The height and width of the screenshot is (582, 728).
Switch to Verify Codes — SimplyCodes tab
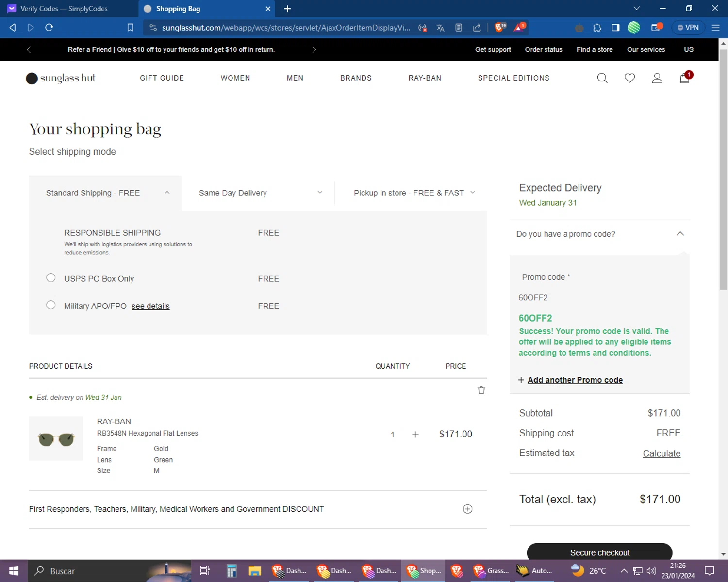[x=68, y=9]
